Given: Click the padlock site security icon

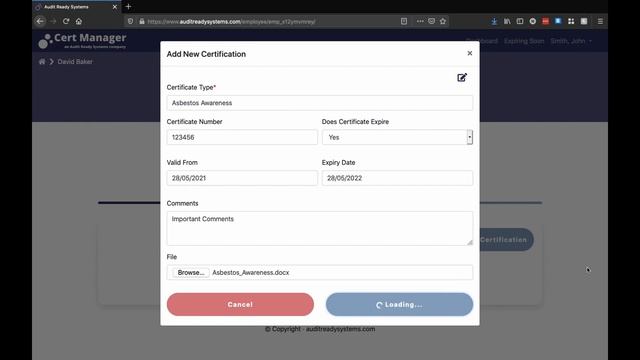Looking at the screenshot, I should click(x=142, y=21).
